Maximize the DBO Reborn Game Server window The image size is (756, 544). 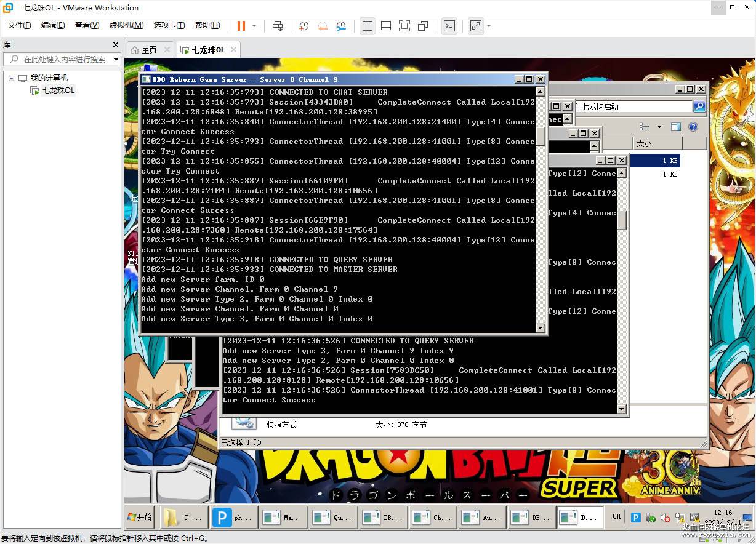[x=529, y=79]
